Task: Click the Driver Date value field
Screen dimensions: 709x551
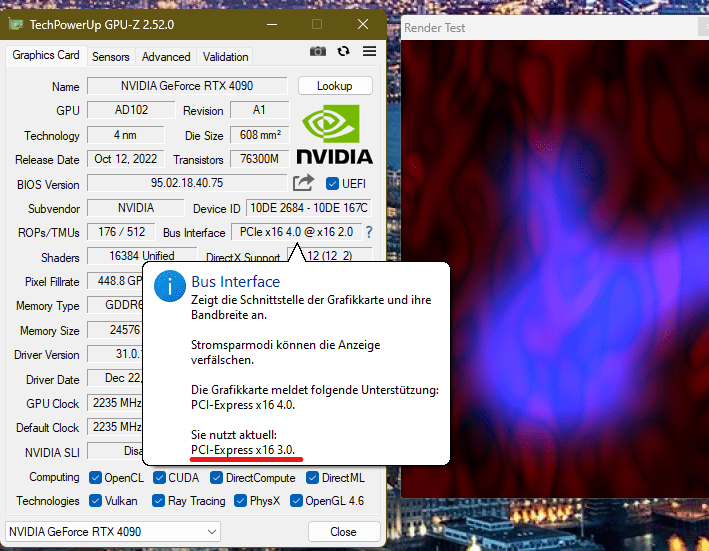Action: click(x=115, y=378)
